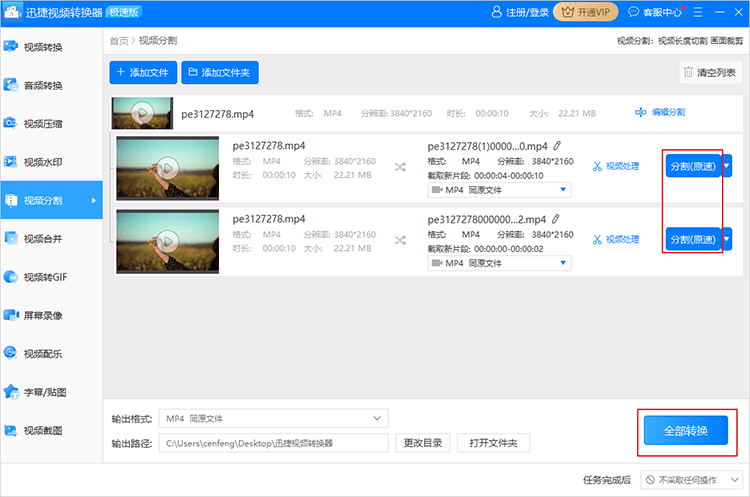This screenshot has width=750, height=497.
Task: Click the 视频转GIF sidebar icon
Action: tap(11, 276)
